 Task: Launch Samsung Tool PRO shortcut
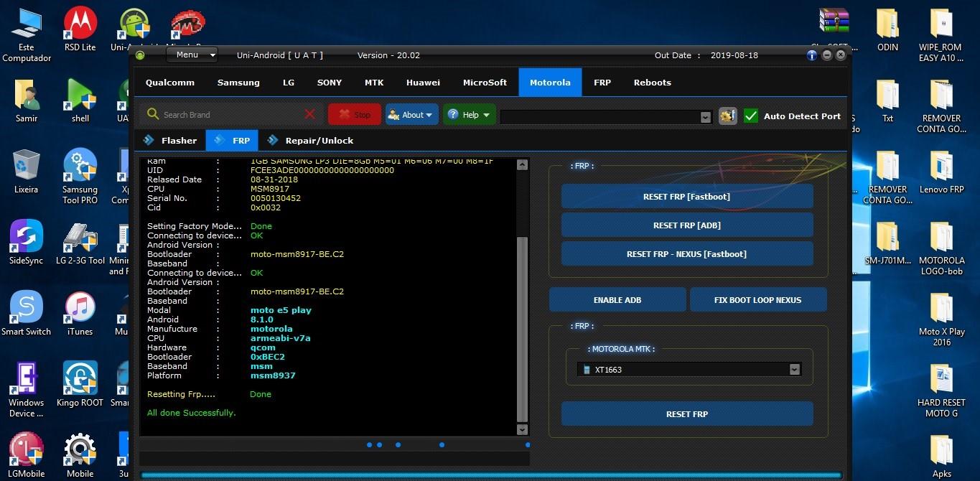coord(80,177)
